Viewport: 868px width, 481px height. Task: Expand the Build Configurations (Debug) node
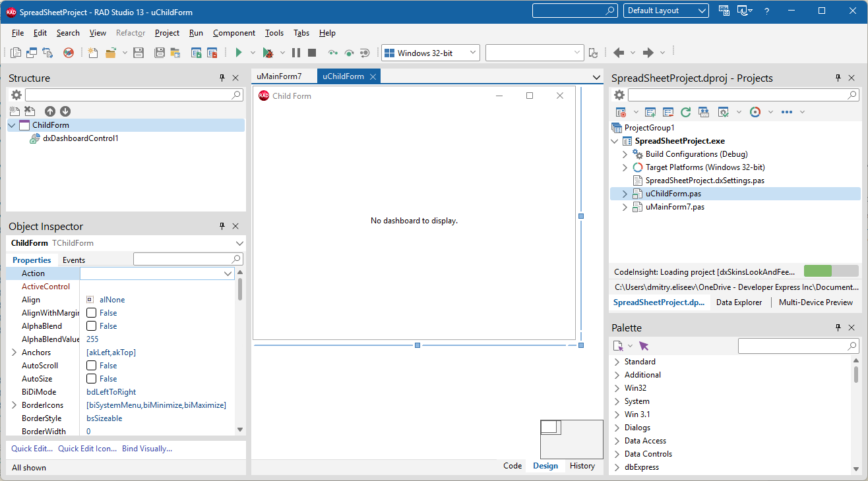(625, 154)
